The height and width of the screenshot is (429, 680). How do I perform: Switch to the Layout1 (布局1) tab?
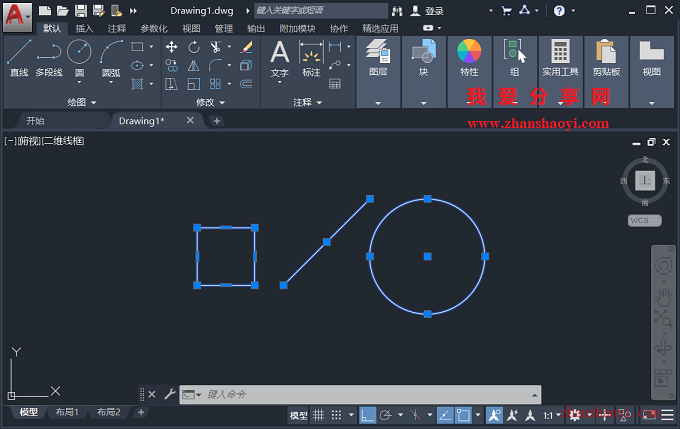(x=66, y=412)
